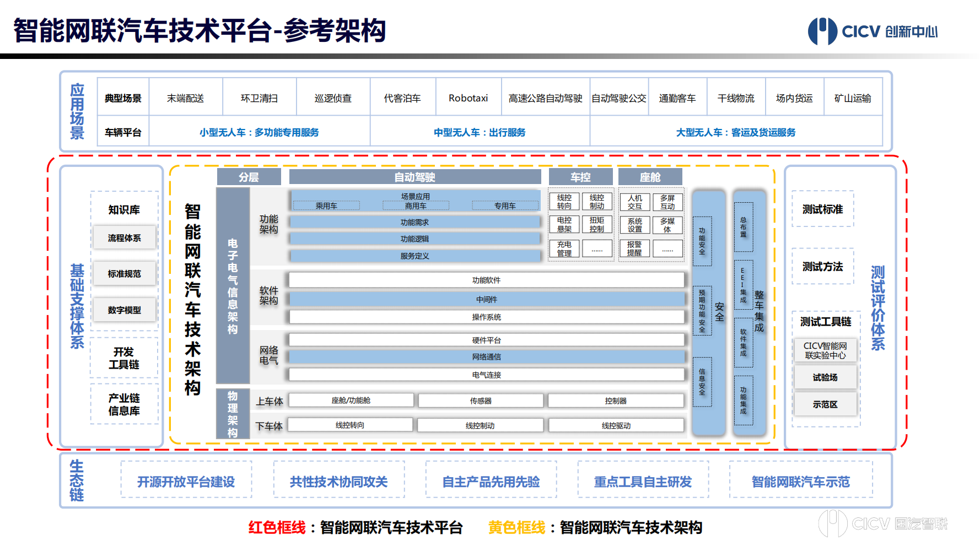This screenshot has height=551, width=980.
Task: Click the 服务定义 bar
Action: tap(414, 256)
